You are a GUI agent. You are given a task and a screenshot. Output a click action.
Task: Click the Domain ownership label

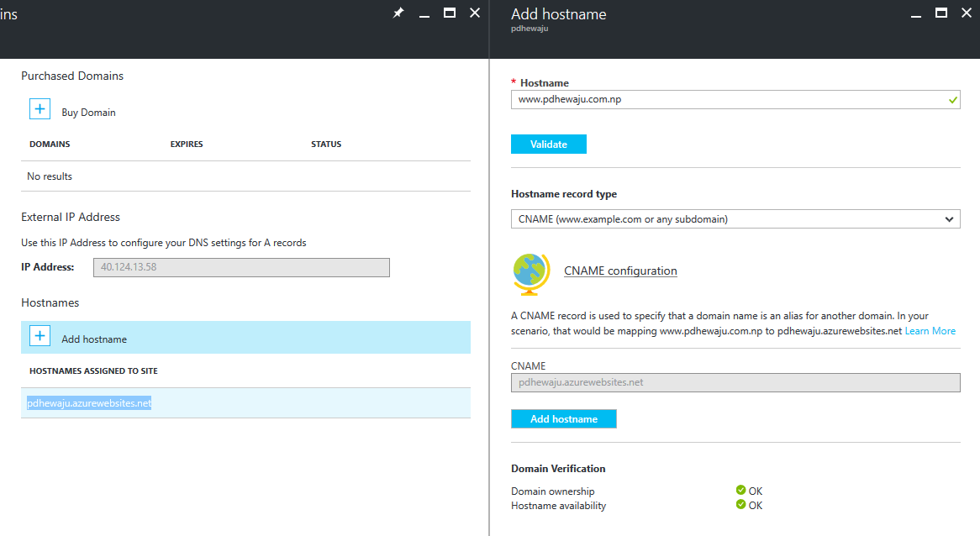(553, 491)
